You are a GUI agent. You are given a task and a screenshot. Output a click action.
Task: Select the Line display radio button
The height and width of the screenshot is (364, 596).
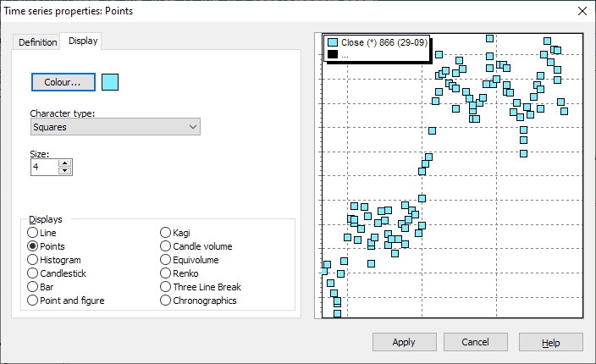pyautogui.click(x=33, y=233)
